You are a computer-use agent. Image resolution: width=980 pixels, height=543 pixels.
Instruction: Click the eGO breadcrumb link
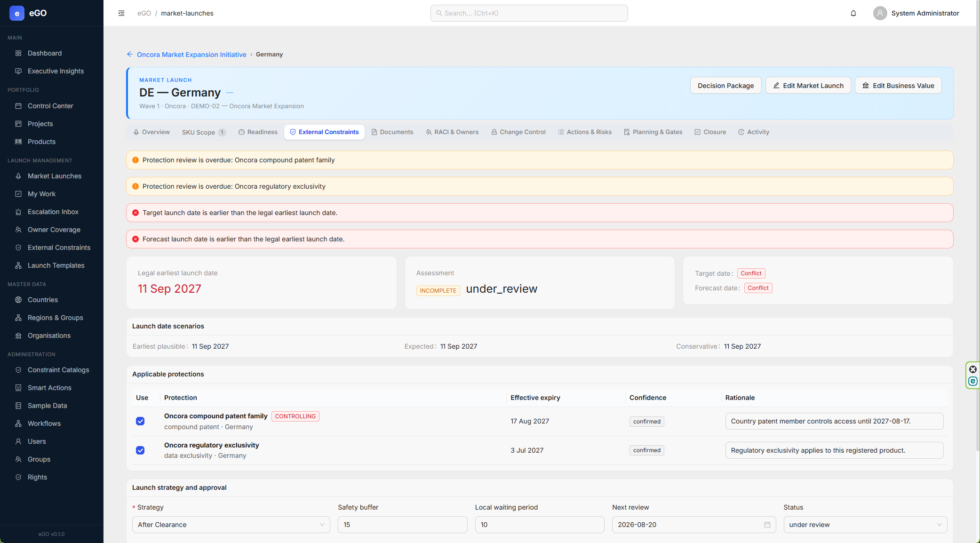[144, 13]
